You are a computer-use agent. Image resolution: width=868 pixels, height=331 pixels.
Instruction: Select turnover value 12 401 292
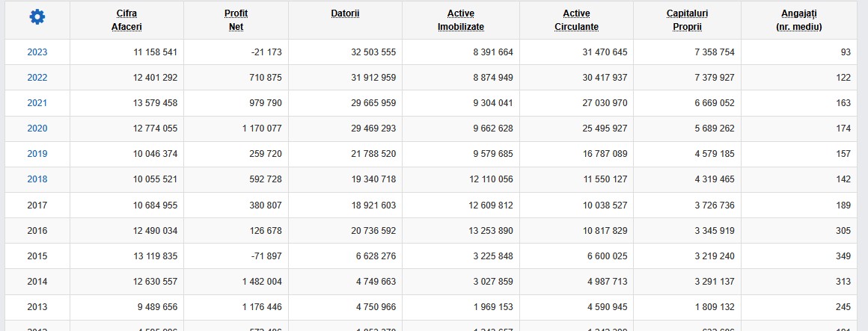pos(155,78)
